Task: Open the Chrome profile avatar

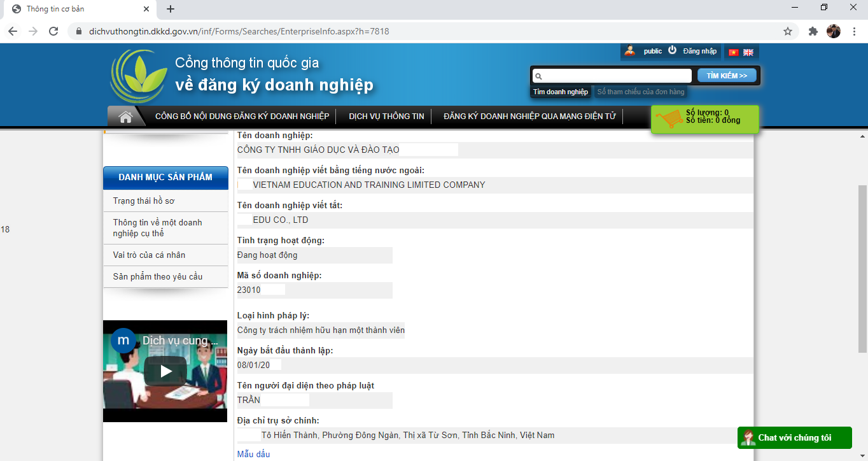Action: [834, 31]
